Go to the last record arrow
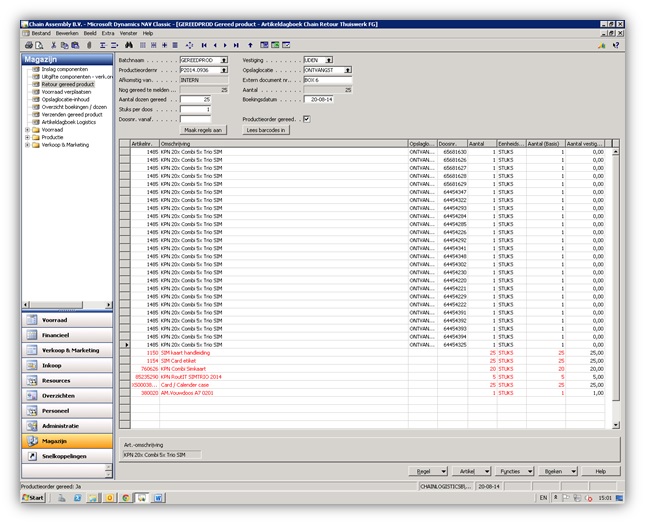645x524 pixels. coord(236,45)
